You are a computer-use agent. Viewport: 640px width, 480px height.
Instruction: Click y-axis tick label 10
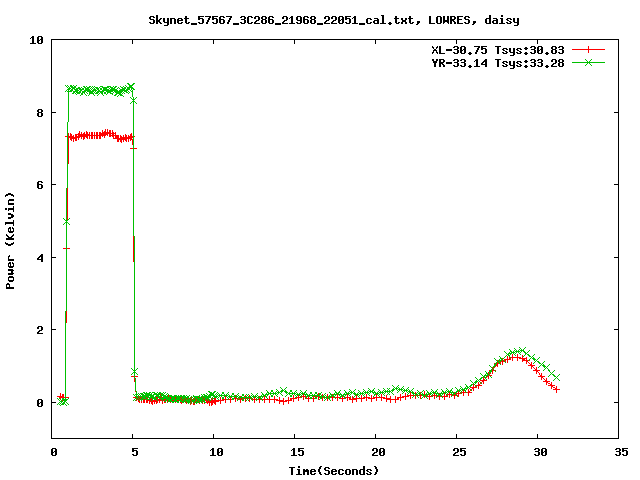pyautogui.click(x=36, y=40)
